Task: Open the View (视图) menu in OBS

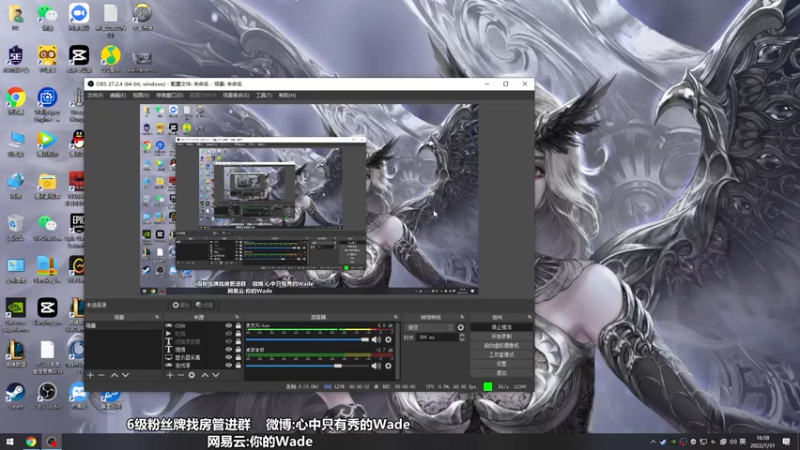Action: point(141,95)
